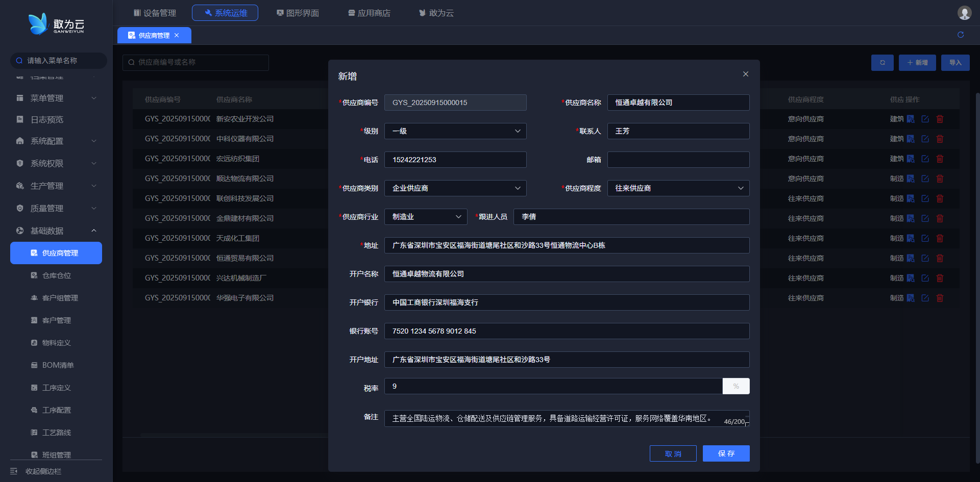Click the 保存 button

click(726, 453)
